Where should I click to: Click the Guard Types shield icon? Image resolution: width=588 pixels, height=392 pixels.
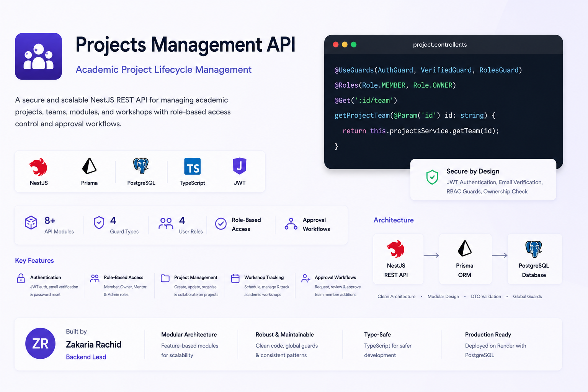99,222
